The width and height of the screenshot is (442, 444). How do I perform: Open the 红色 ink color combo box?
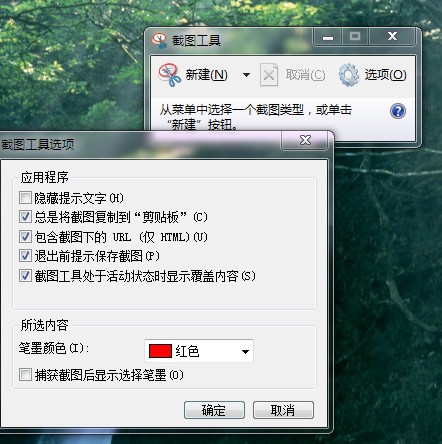coord(199,351)
